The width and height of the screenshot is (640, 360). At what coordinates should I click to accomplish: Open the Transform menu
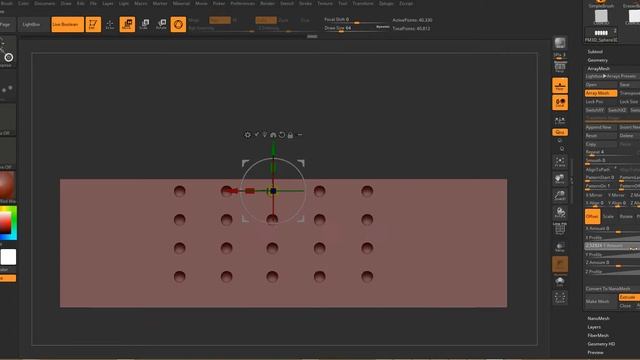click(x=362, y=3)
